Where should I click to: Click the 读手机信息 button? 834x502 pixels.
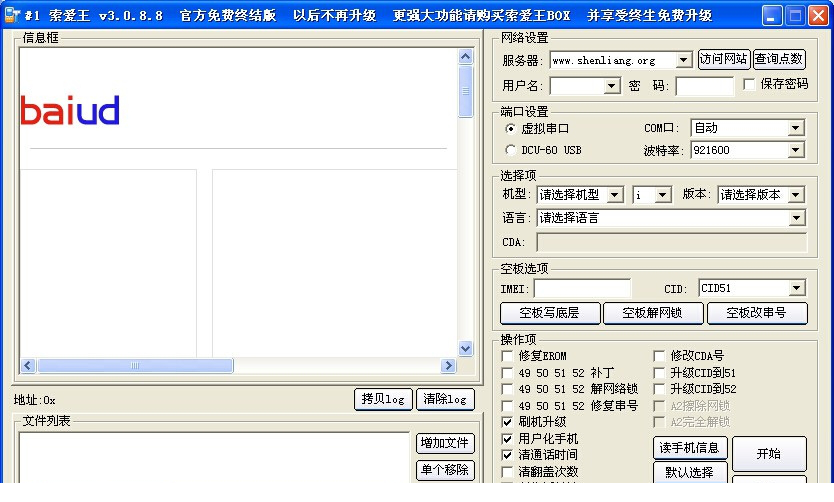pyautogui.click(x=689, y=448)
